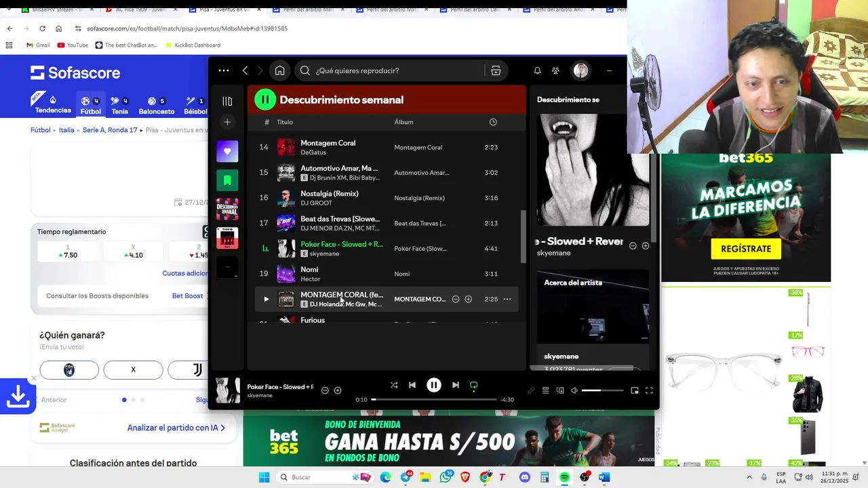Play the MONTAGEM CORAL (fe... row
Viewport: 868px width, 488px height.
[266, 299]
